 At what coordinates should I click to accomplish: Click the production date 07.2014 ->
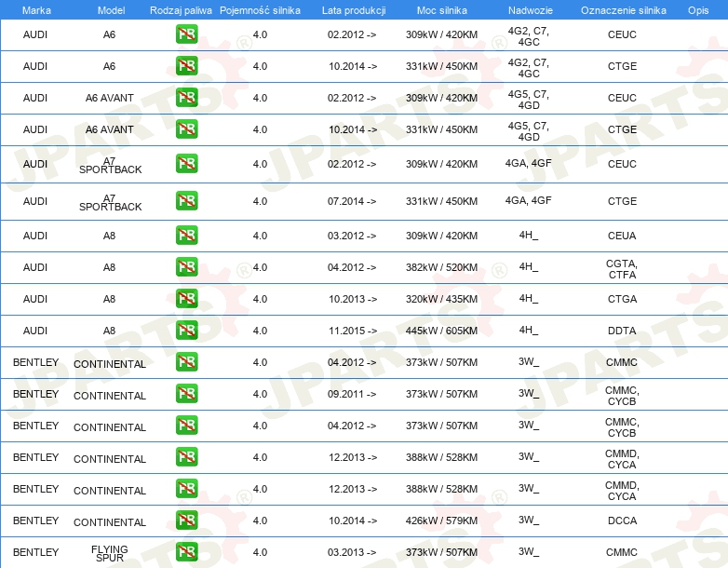pos(352,201)
